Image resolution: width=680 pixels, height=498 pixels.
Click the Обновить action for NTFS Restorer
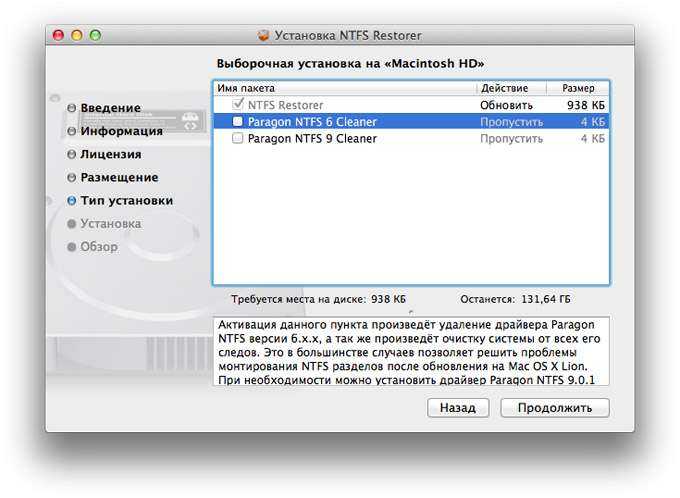pyautogui.click(x=506, y=105)
